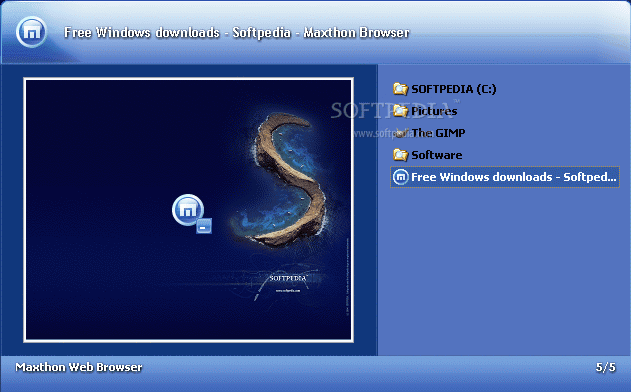Click the 5/5 window counter
The image size is (631, 392).
(606, 367)
